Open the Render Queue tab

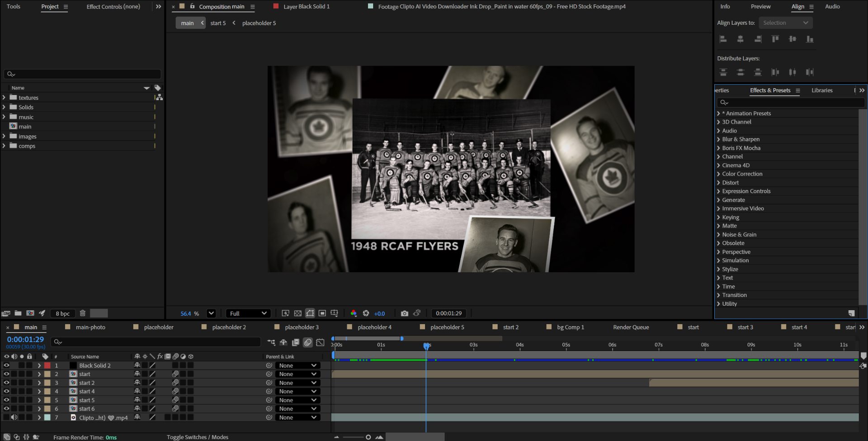631,327
